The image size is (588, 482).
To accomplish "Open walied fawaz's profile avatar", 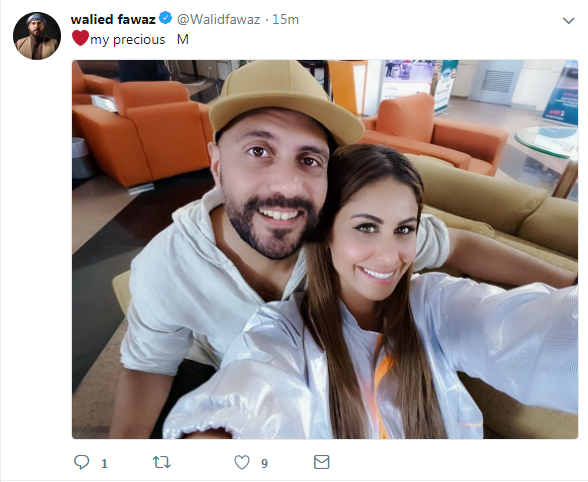I will 37,36.
